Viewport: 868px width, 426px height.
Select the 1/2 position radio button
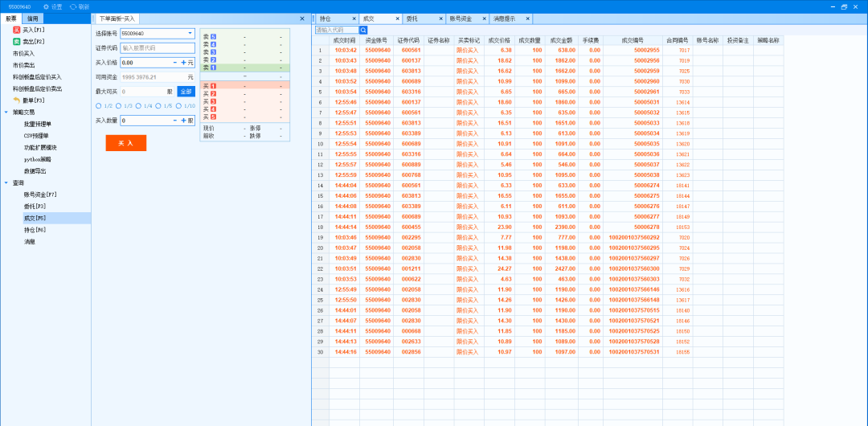point(99,106)
